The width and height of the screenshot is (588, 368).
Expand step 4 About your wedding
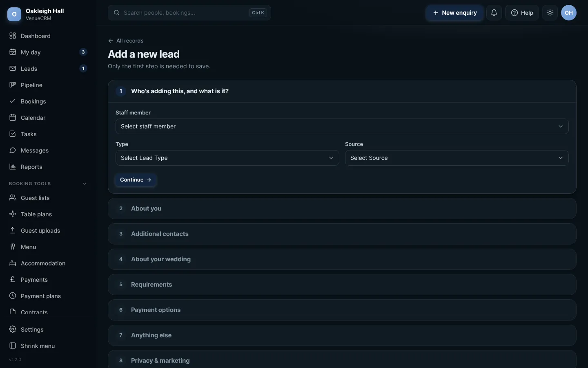point(342,259)
